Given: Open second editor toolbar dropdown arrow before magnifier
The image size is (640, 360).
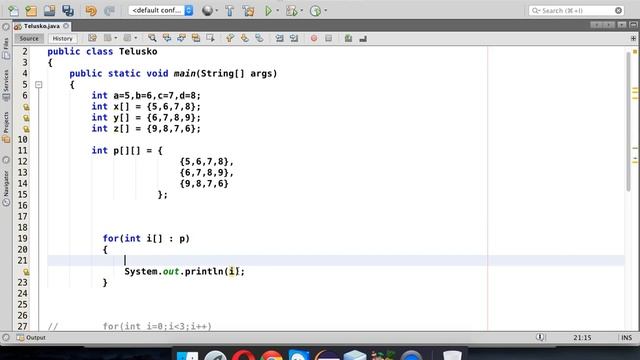Looking at the screenshot, I should pyautogui.click(x=136, y=38).
